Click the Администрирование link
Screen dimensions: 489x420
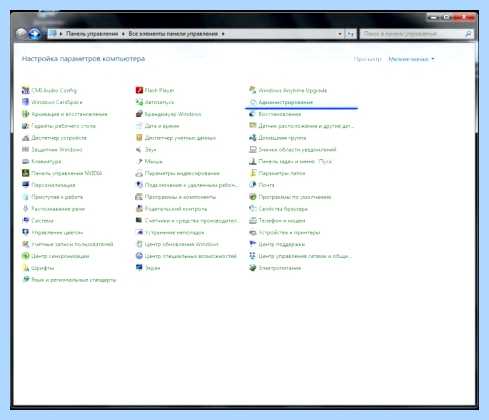[x=286, y=102]
